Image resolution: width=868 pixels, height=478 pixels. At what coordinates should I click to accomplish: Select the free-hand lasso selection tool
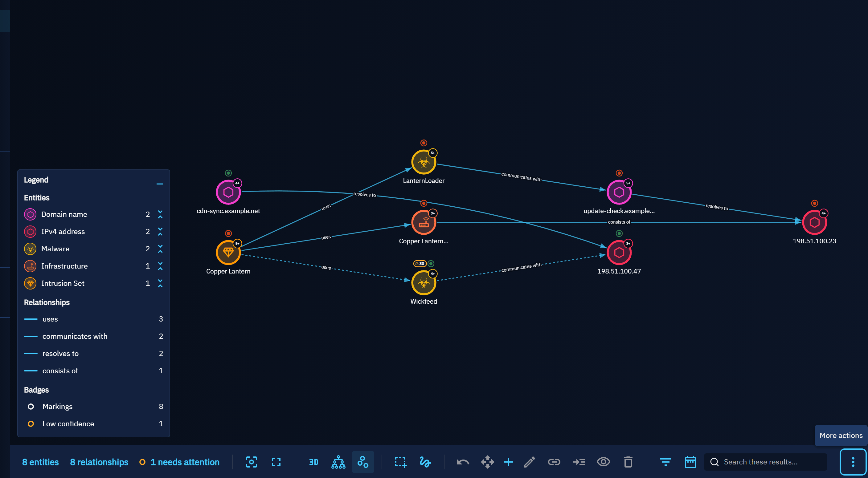[425, 462]
